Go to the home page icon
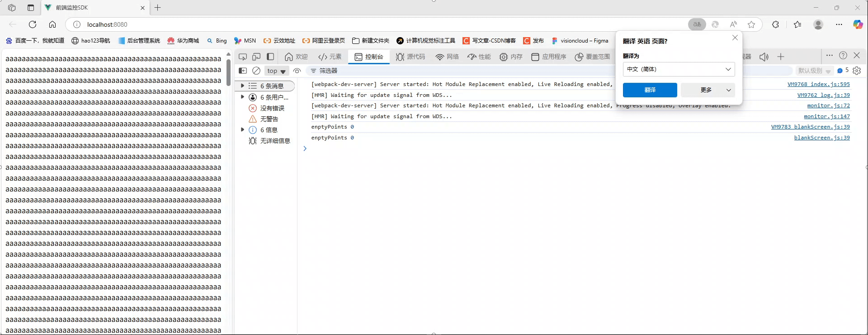 52,24
